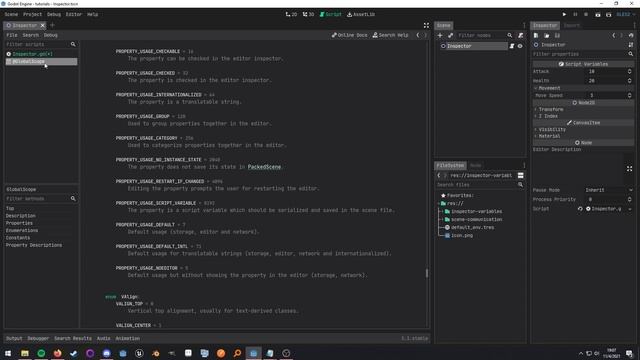
Task: Go back in FileSystem path history
Action: (439, 176)
